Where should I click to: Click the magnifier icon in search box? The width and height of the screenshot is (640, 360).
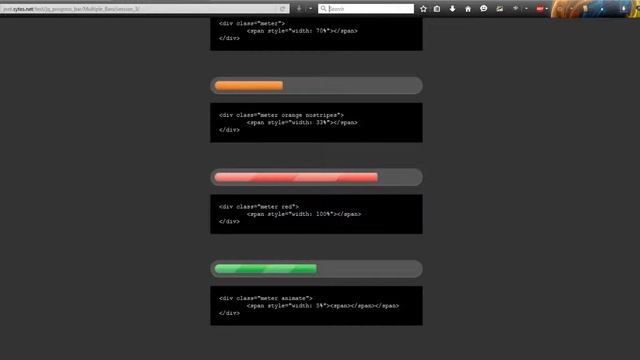[323, 9]
